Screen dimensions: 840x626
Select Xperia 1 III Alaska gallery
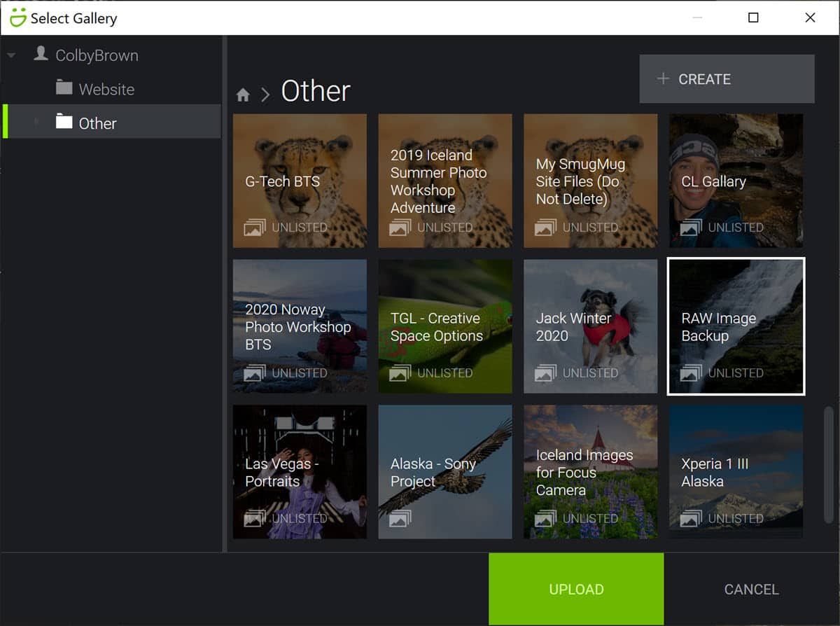736,472
